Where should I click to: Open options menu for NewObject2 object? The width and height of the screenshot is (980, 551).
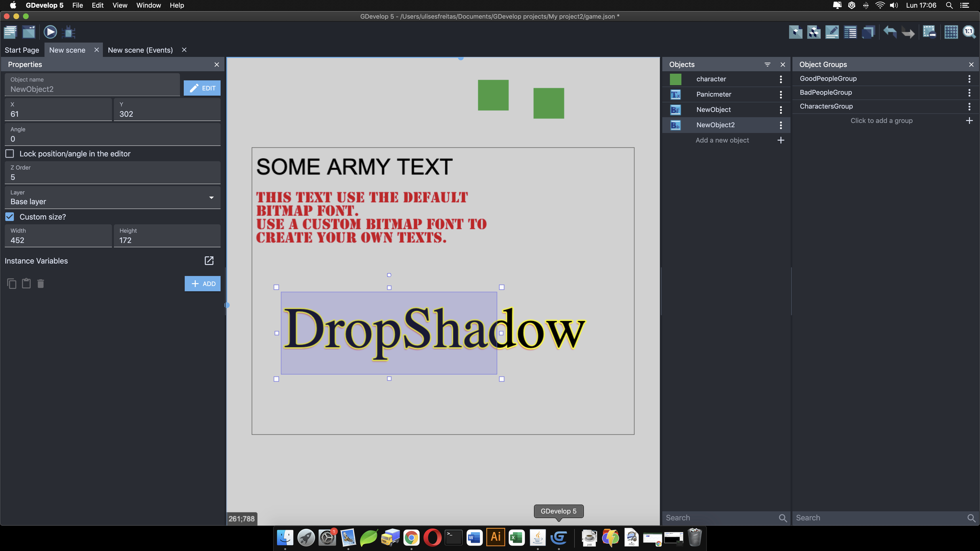pyautogui.click(x=781, y=125)
